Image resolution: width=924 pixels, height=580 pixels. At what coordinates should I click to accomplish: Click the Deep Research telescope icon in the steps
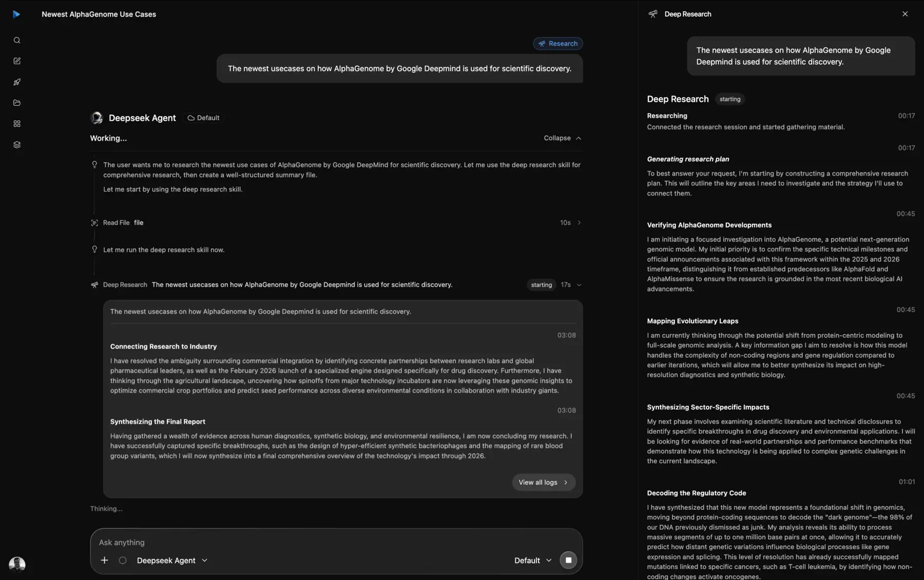point(94,285)
